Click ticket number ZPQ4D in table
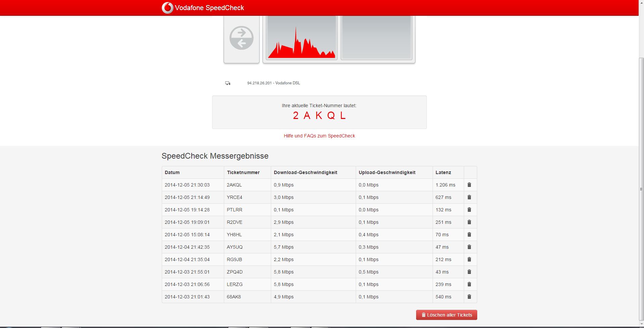The height and width of the screenshot is (328, 644). pyautogui.click(x=235, y=272)
